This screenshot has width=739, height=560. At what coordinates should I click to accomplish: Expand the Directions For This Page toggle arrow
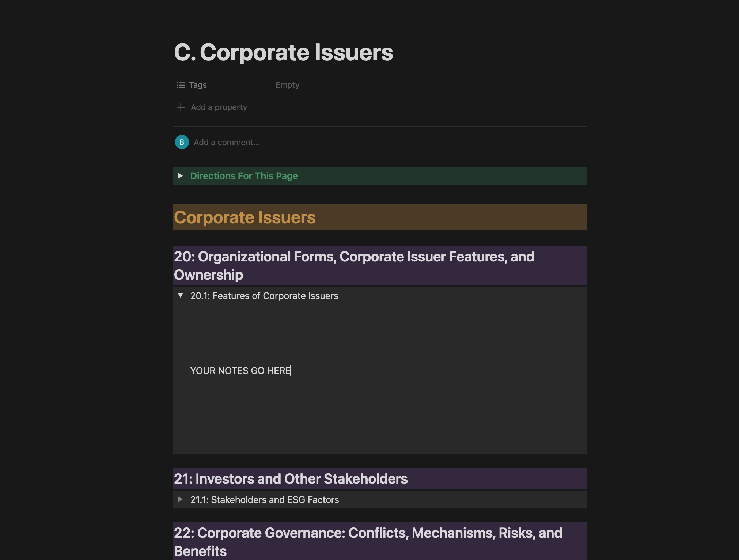click(x=180, y=176)
